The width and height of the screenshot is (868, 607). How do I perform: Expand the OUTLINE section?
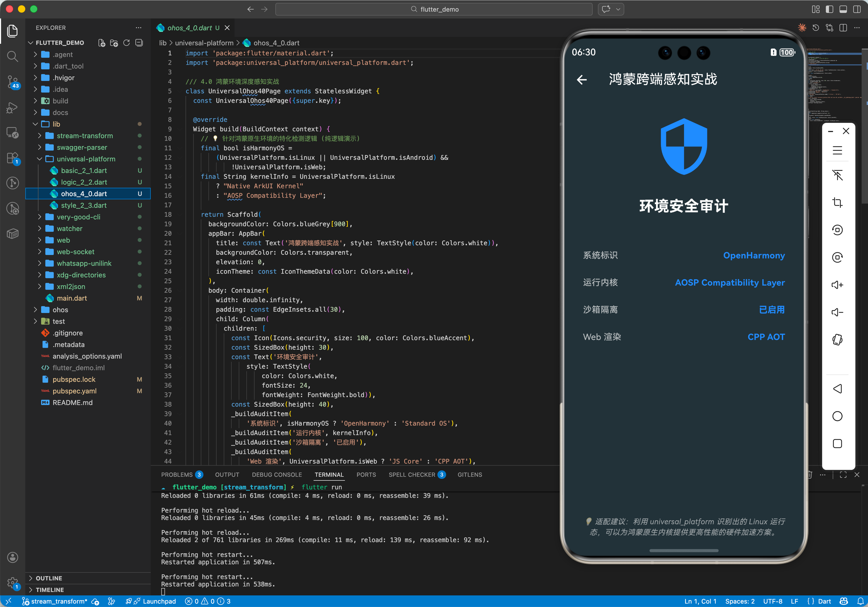pyautogui.click(x=49, y=578)
